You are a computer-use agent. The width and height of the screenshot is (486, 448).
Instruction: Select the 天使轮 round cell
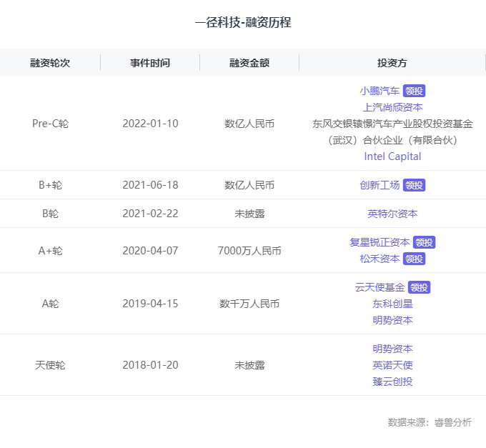coord(50,365)
